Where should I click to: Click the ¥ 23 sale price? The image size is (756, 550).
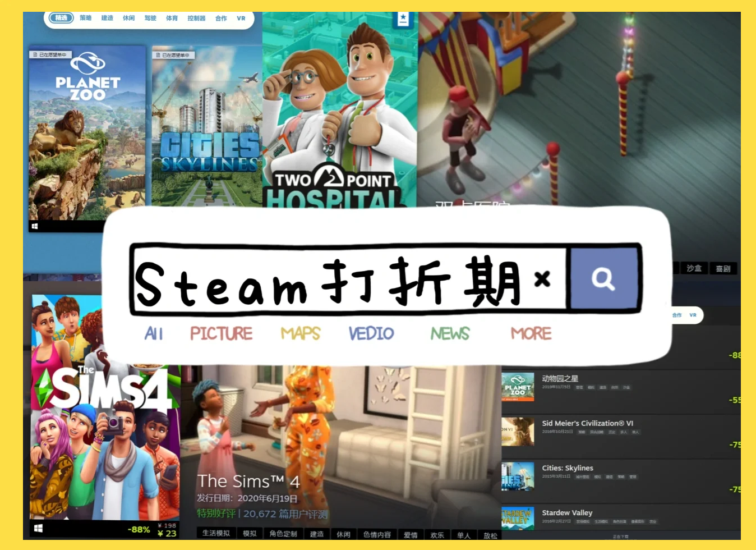point(167,533)
